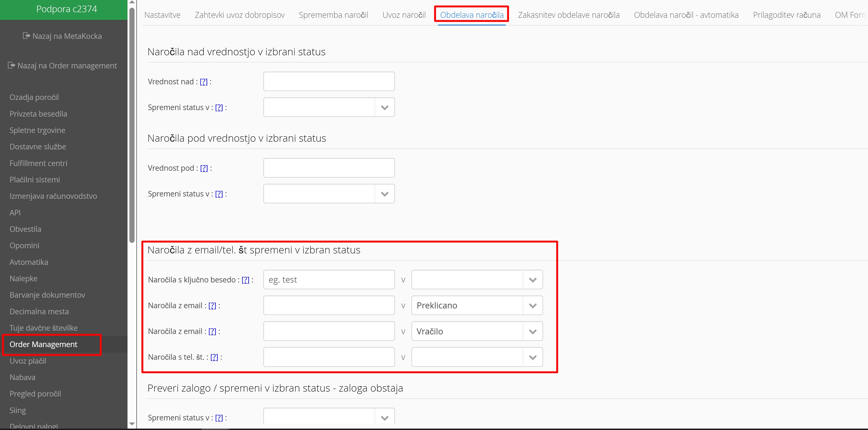Select Order Management in sidebar

(x=44, y=344)
